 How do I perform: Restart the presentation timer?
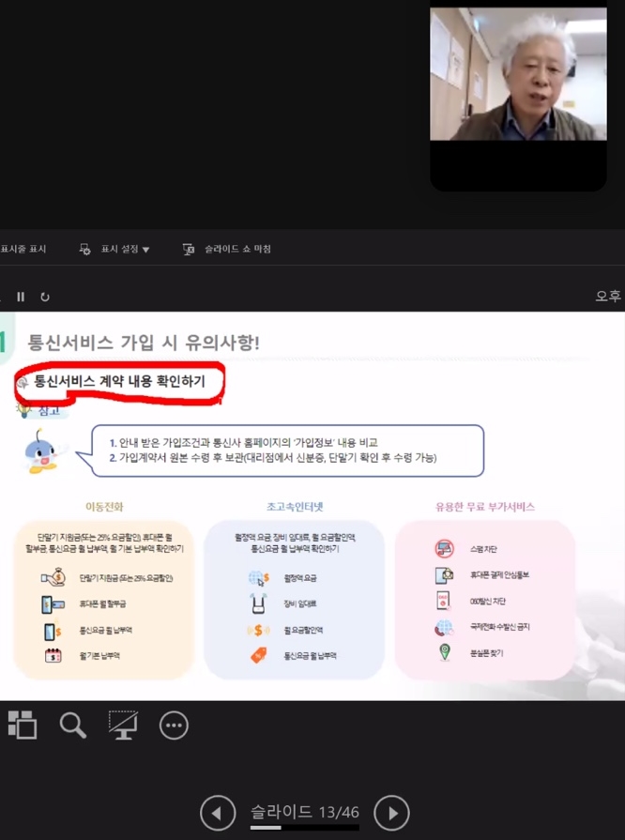click(x=44, y=297)
